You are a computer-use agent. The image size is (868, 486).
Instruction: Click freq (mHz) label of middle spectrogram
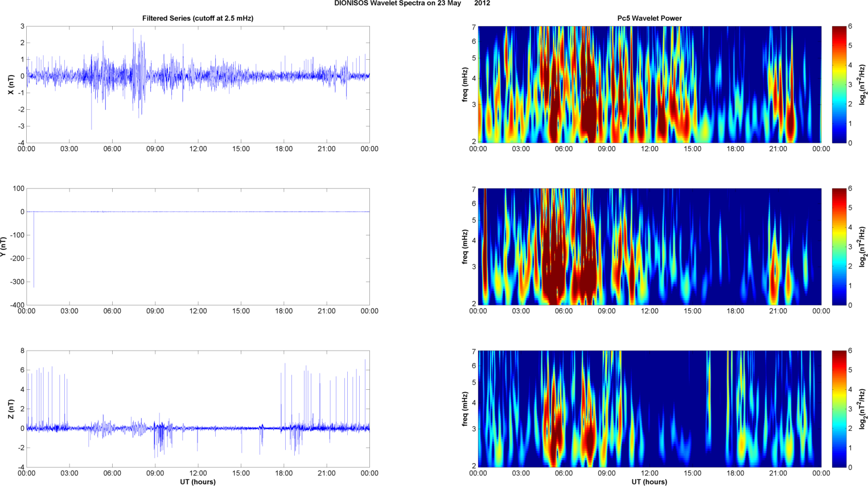(x=466, y=247)
